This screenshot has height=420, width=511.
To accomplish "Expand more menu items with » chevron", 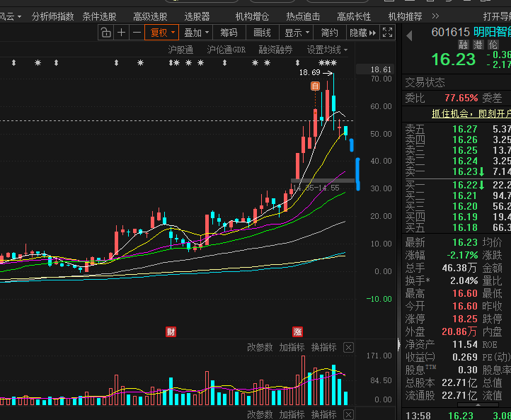I will [435, 16].
